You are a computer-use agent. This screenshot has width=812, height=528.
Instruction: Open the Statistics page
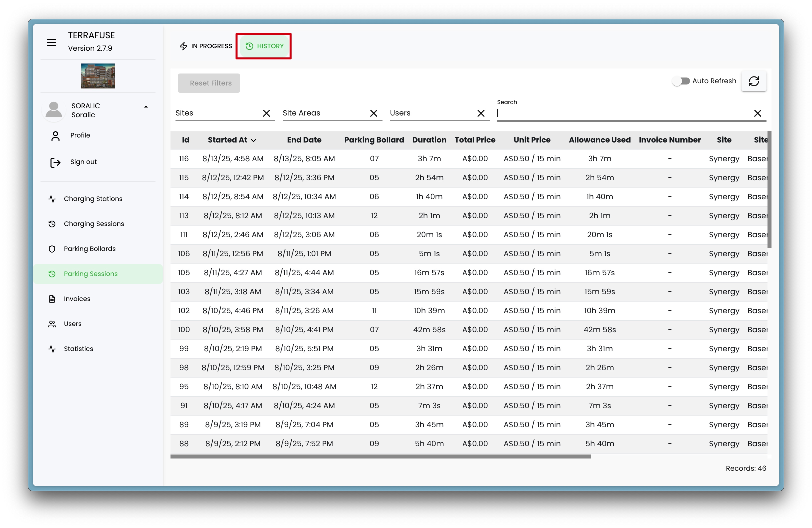click(x=78, y=348)
